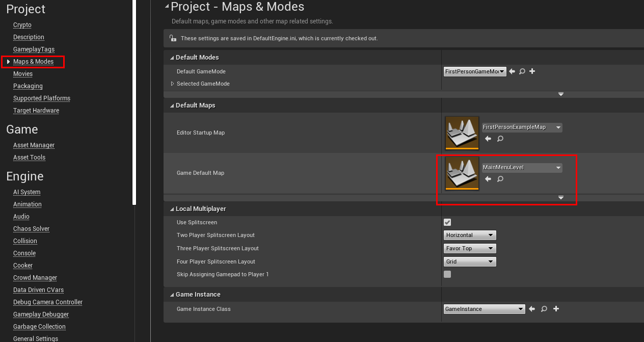Use selected asset arrow for Default GameMode
Viewport: 644px width, 342px height.
(512, 71)
